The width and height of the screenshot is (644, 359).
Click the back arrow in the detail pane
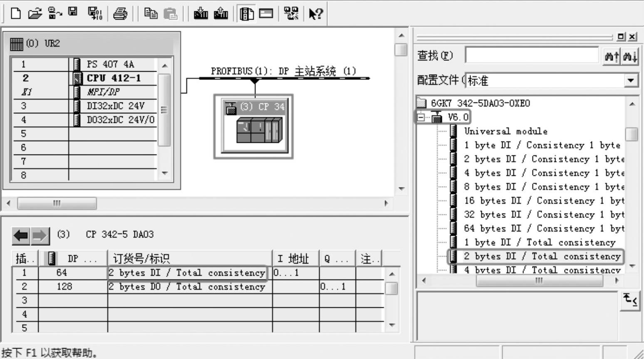click(x=21, y=236)
